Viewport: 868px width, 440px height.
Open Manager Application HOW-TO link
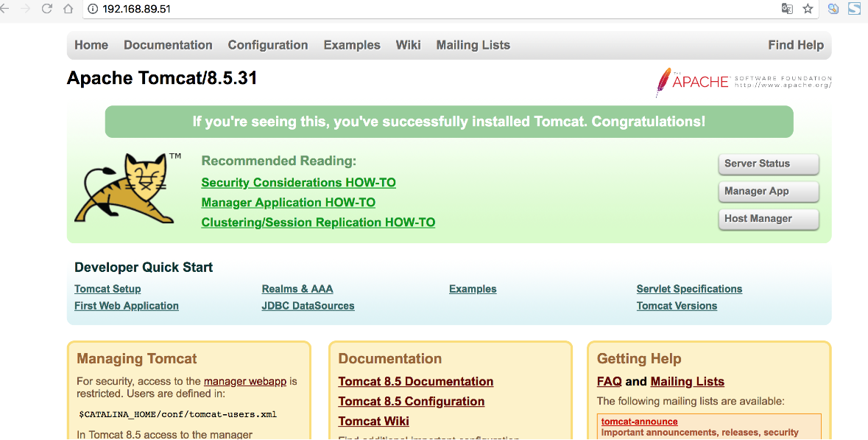coord(289,202)
